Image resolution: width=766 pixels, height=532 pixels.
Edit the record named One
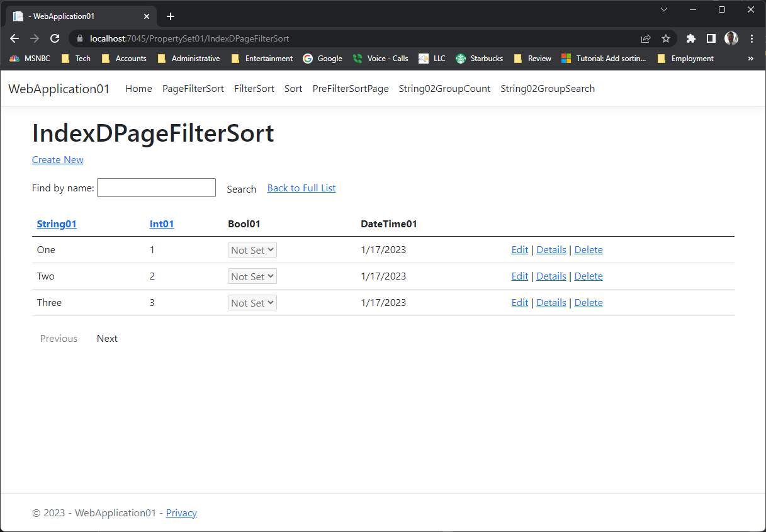click(x=520, y=250)
